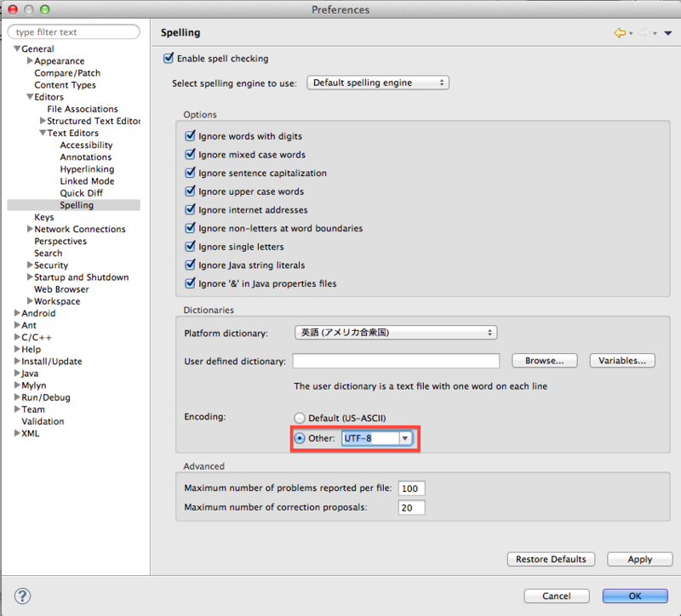This screenshot has height=616, width=681.
Task: Select Accessibility tree item
Action: click(86, 145)
